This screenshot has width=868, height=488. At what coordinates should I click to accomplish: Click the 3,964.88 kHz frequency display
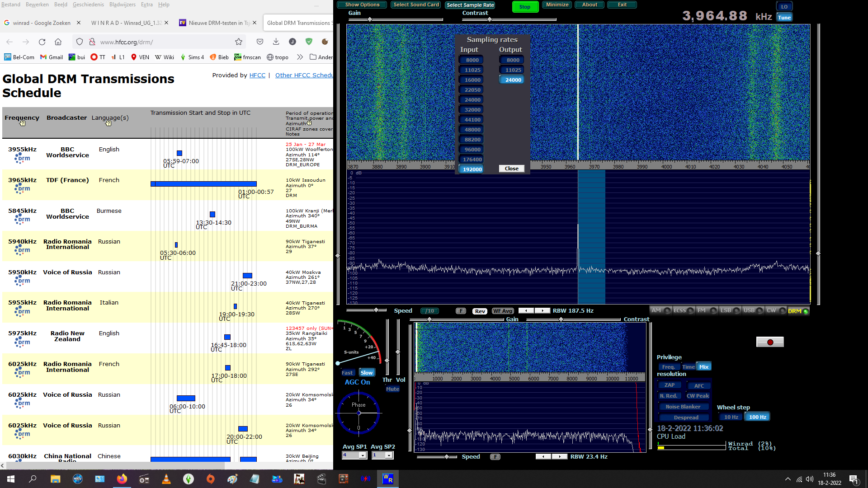(x=727, y=16)
